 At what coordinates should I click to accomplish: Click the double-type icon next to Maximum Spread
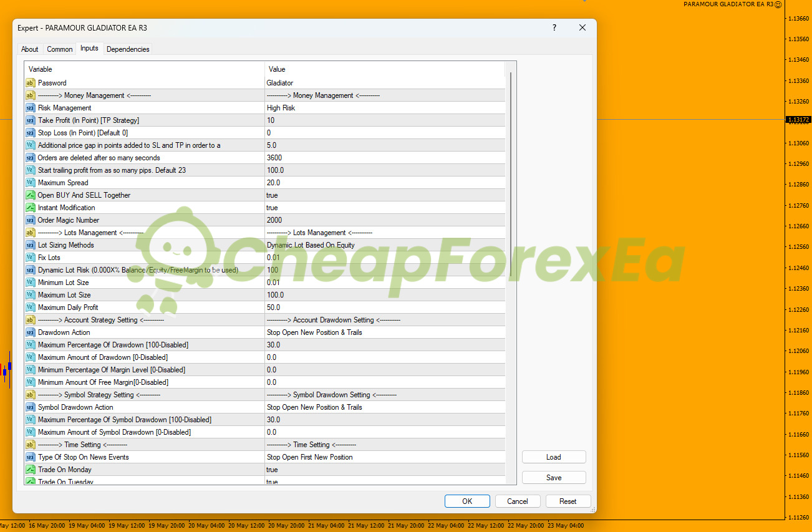pyautogui.click(x=31, y=183)
